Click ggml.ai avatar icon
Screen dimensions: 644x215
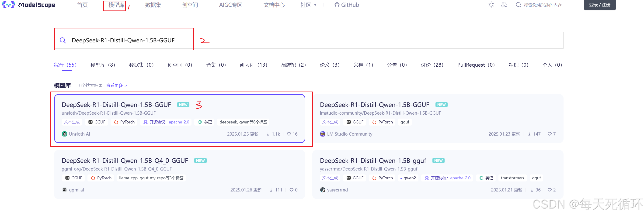coord(65,190)
